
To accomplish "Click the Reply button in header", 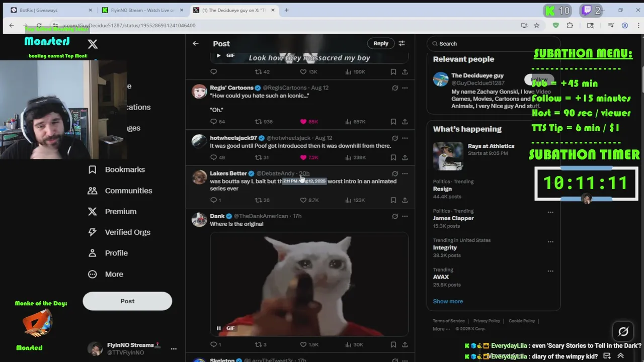I will pyautogui.click(x=381, y=43).
